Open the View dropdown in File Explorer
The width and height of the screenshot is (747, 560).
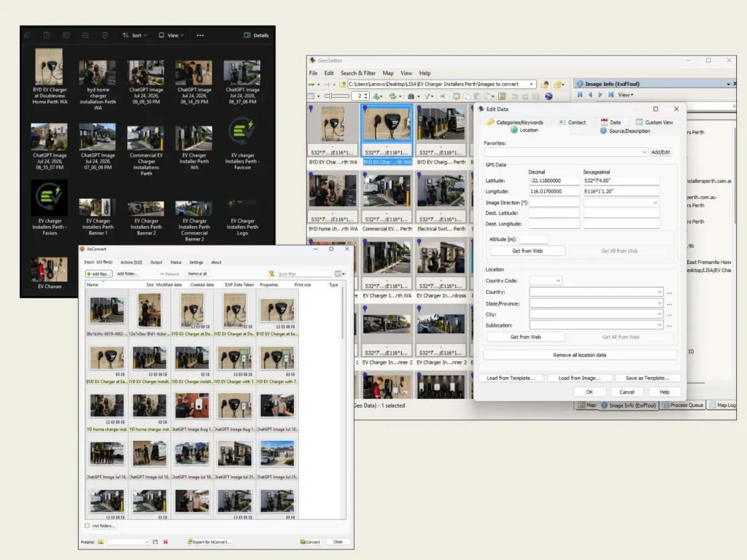click(171, 35)
